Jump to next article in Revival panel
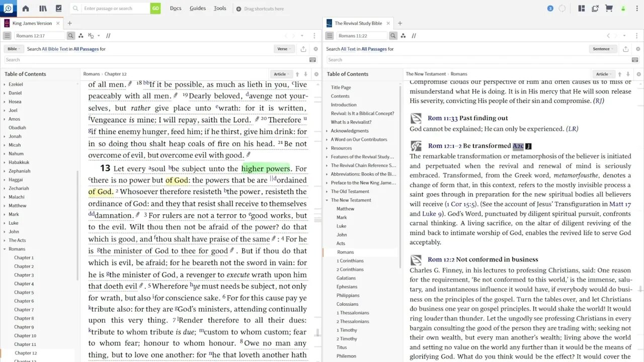644x362 pixels. pyautogui.click(x=628, y=74)
